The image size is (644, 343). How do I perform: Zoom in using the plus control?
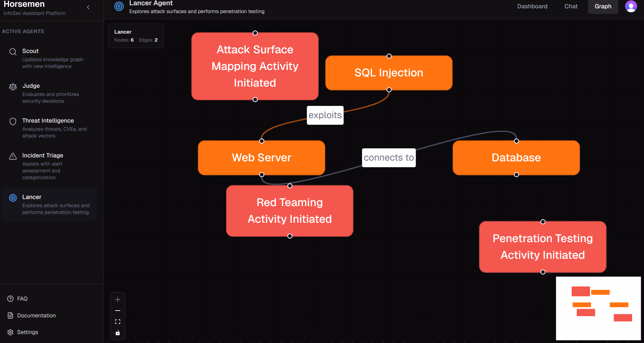tap(118, 300)
